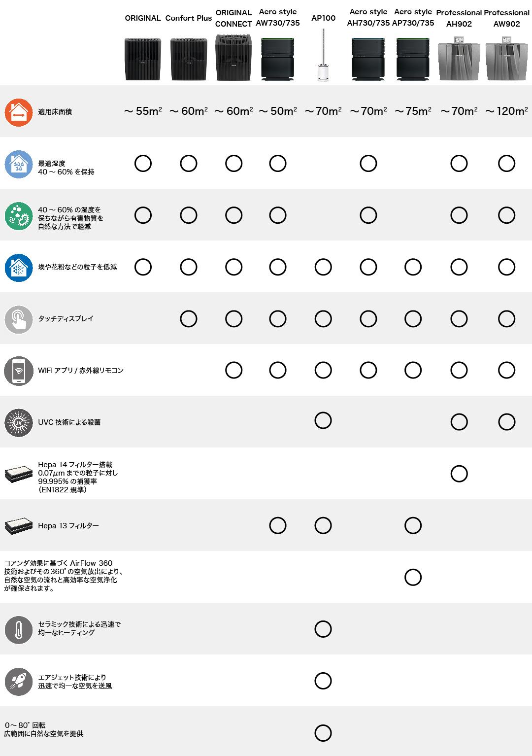Viewport: 532px width, 756px height.
Task: Click the AH902 circle in Hepa 14 row
Action: 459,474
